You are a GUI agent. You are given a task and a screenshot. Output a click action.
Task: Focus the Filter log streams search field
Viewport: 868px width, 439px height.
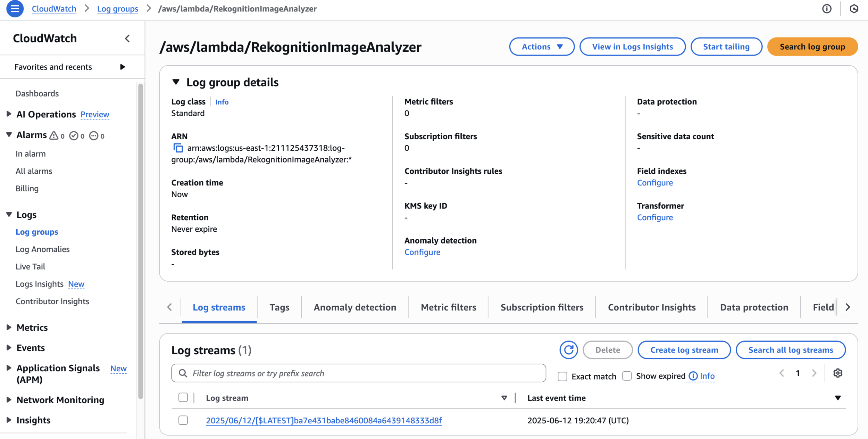[358, 373]
